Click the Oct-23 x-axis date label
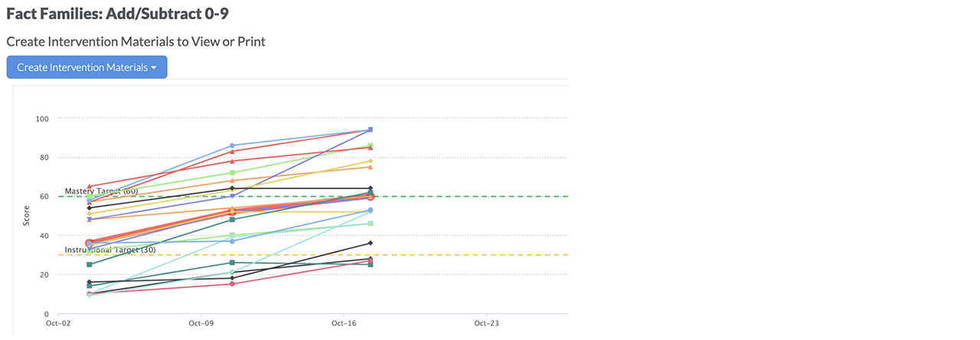 [486, 324]
